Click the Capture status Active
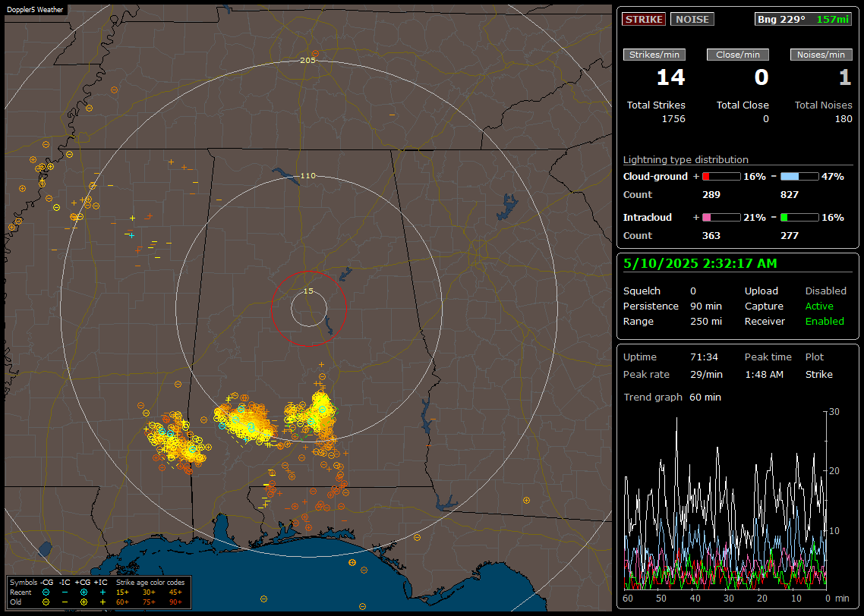 (x=818, y=306)
